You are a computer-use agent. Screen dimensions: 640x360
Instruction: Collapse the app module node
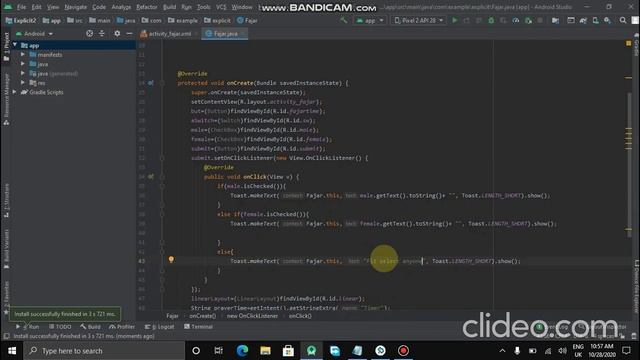pos(15,45)
